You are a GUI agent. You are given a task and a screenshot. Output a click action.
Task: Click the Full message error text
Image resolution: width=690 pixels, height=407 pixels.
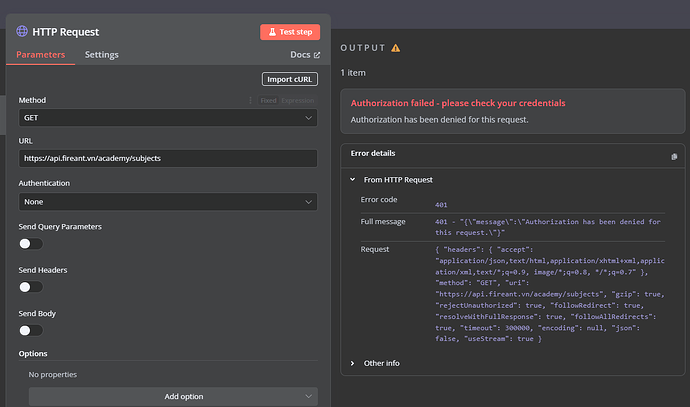548,227
